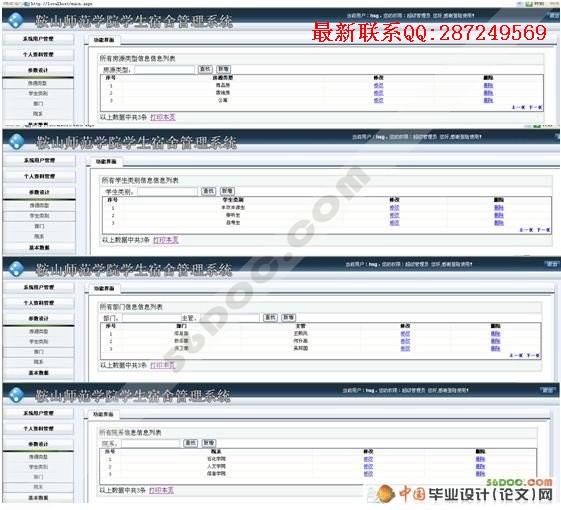Expand 参数设计 in the 房源类型 screen sidebar
Viewport: 561px width, 510px height.
pos(38,70)
